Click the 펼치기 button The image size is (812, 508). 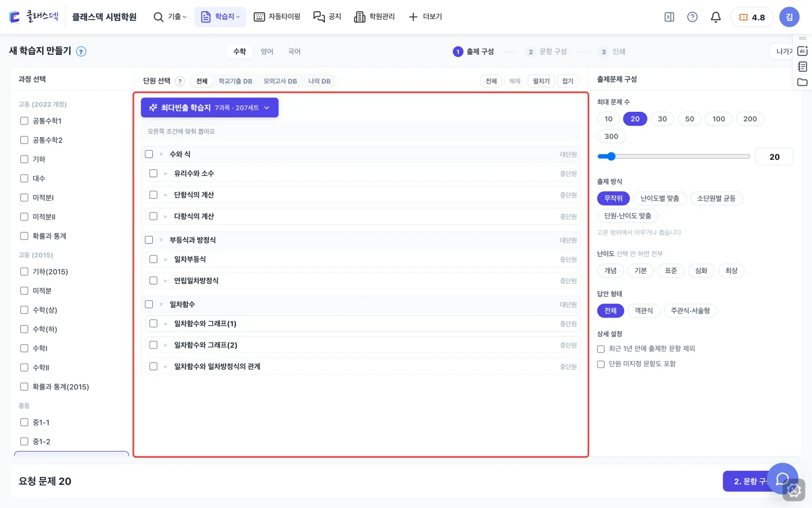[x=541, y=81]
